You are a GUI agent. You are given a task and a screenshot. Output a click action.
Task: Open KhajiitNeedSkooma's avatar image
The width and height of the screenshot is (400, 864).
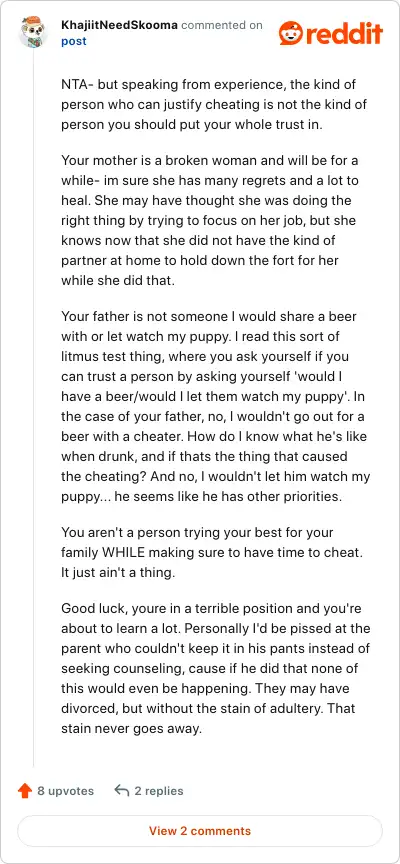pos(34,31)
